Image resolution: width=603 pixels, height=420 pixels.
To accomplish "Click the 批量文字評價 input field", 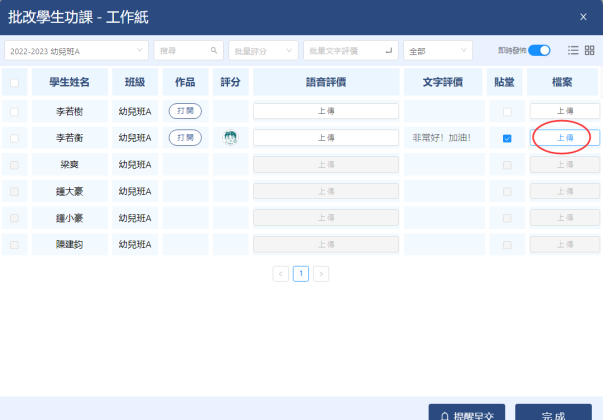I will 349,50.
